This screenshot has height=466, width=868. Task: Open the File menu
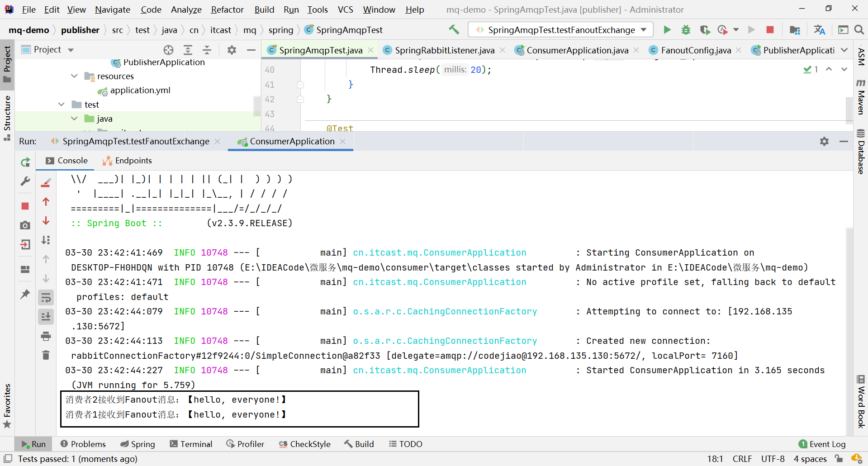28,10
